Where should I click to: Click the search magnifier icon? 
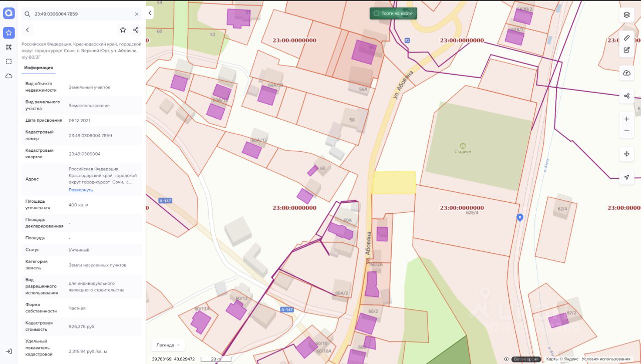pyautogui.click(x=28, y=14)
